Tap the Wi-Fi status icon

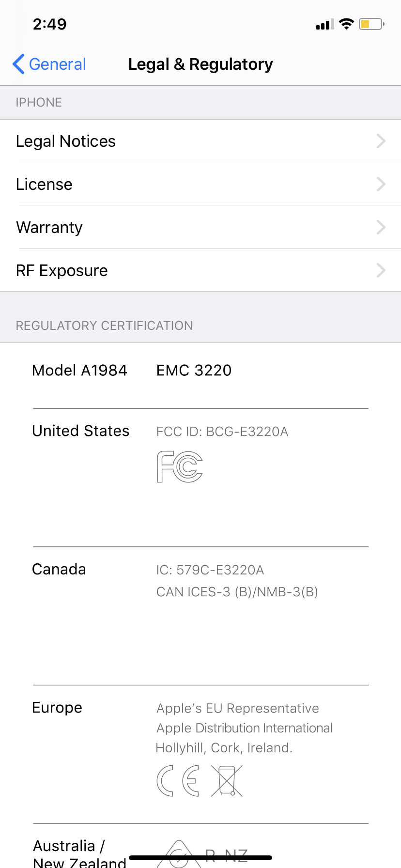(x=347, y=24)
